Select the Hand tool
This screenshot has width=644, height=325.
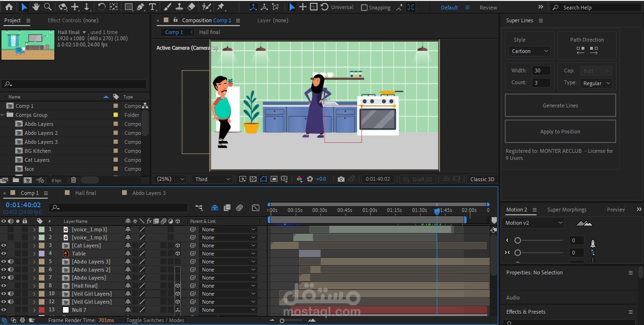tap(36, 7)
